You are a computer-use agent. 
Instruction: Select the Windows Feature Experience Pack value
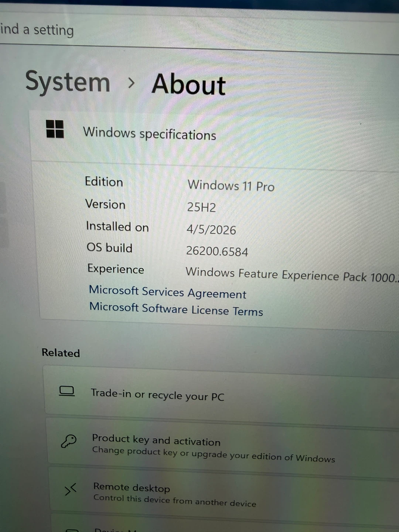292,274
